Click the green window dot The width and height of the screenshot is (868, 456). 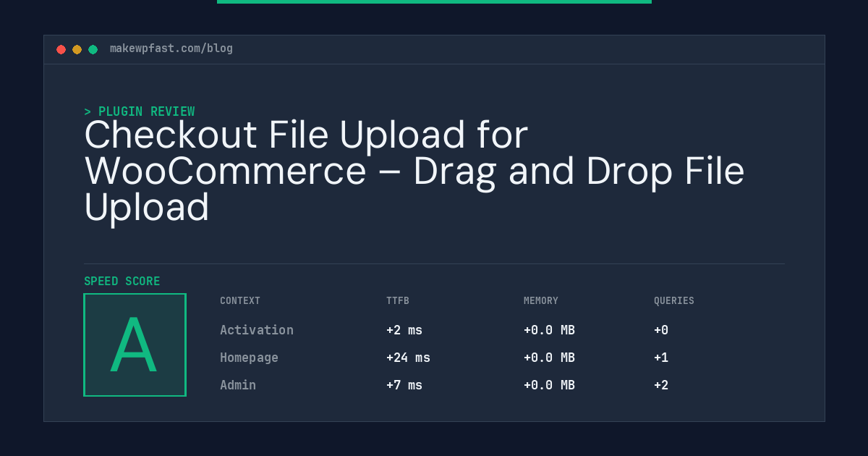(93, 50)
